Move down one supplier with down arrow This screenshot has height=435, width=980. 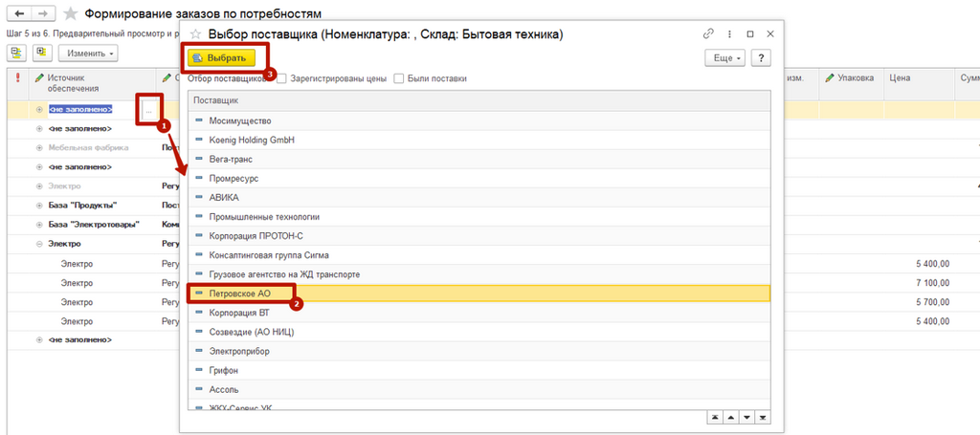tap(746, 417)
